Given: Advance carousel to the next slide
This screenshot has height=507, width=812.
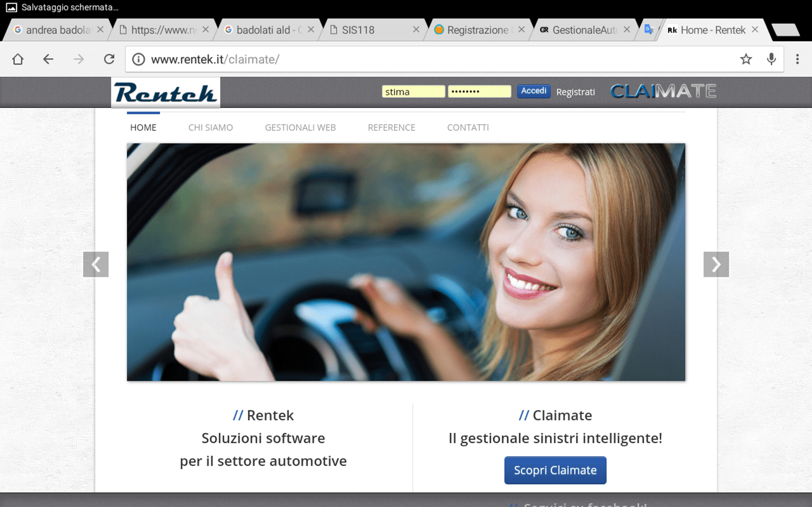Looking at the screenshot, I should 716,264.
